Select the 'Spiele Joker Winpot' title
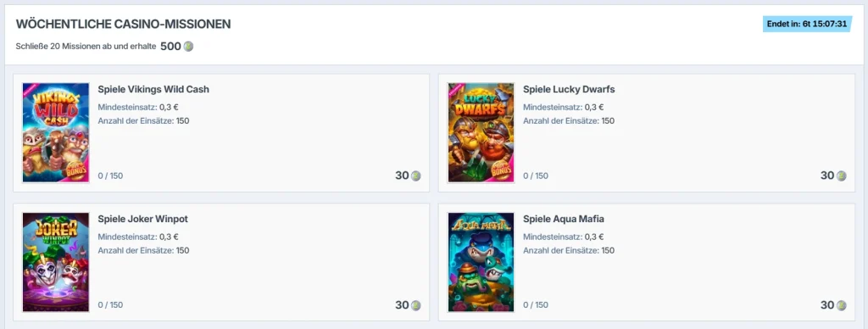868x329 pixels. click(x=142, y=219)
